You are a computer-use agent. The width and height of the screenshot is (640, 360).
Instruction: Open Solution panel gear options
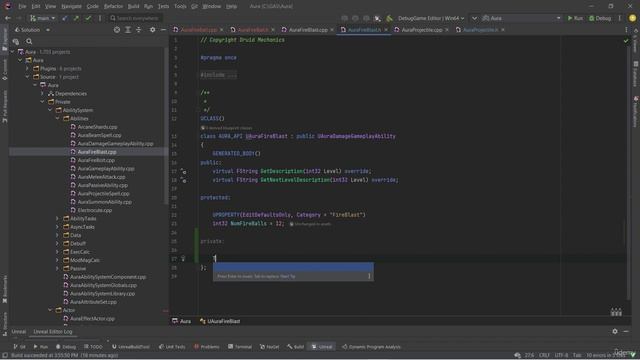point(152,30)
